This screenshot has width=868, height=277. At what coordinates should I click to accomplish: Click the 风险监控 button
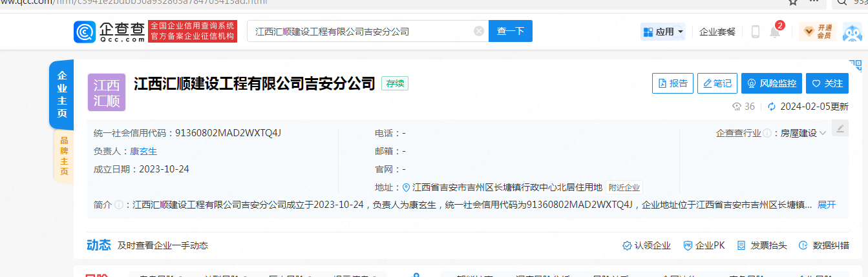pyautogui.click(x=772, y=83)
